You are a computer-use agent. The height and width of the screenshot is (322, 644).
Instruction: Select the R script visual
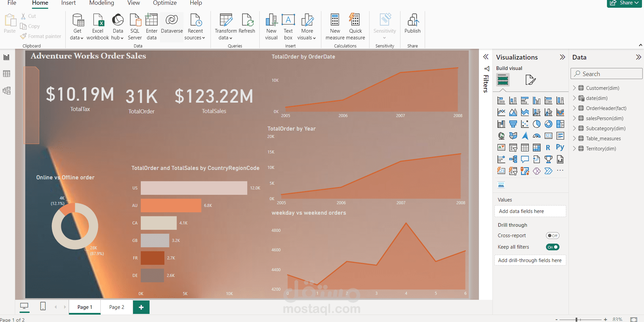tap(549, 147)
